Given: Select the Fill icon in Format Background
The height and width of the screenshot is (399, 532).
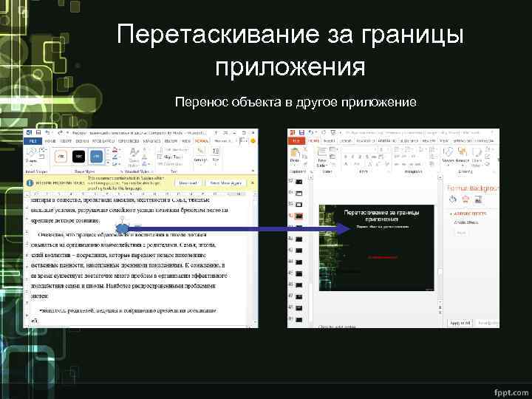Looking at the screenshot, I should pos(453,199).
